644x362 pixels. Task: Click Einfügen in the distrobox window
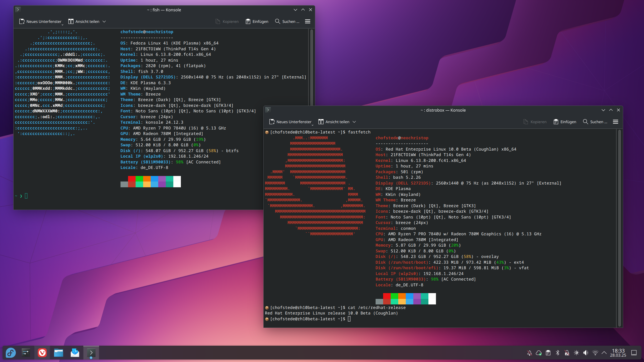click(x=565, y=122)
